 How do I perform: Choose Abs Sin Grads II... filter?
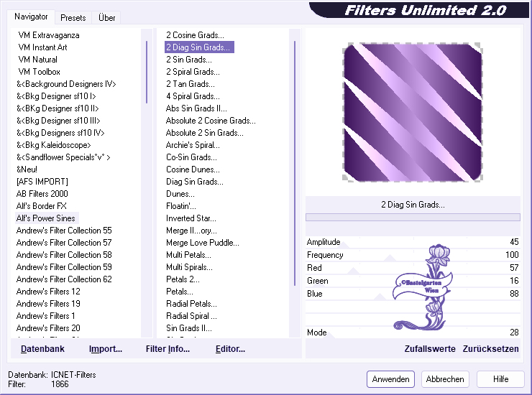click(x=196, y=108)
